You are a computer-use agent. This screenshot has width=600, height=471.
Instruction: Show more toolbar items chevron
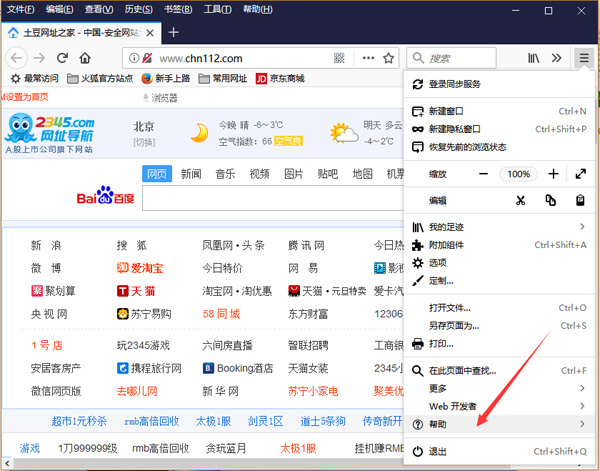coord(556,58)
